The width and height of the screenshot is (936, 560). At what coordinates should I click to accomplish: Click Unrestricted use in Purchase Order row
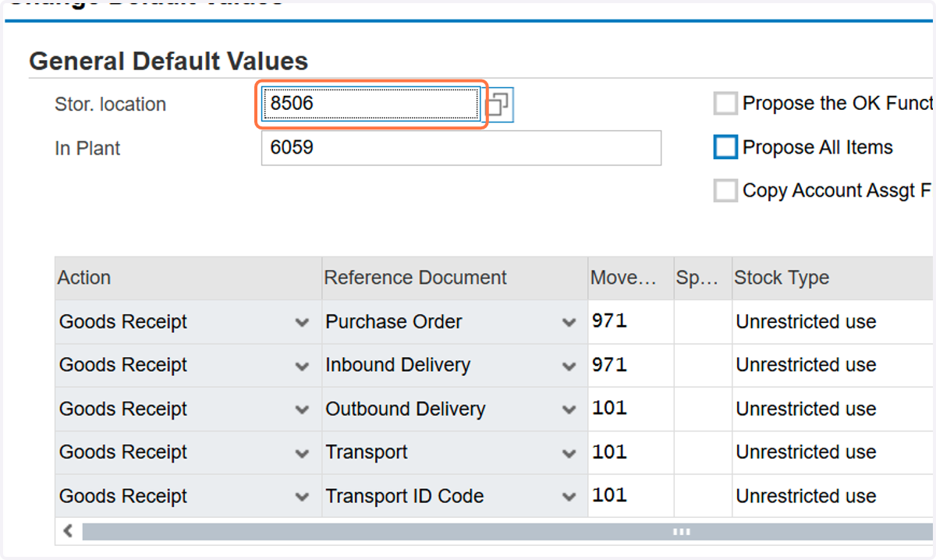(x=806, y=322)
